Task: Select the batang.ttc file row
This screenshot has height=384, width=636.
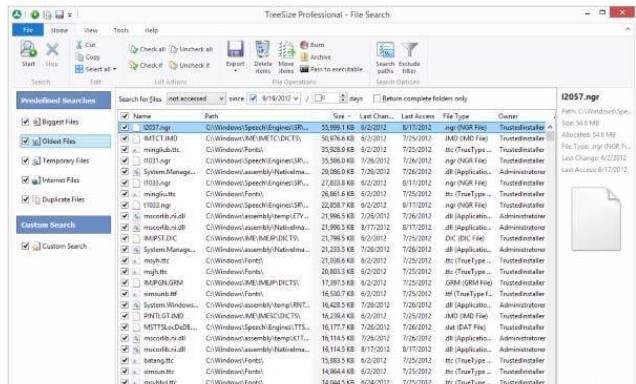Action: coord(333,360)
